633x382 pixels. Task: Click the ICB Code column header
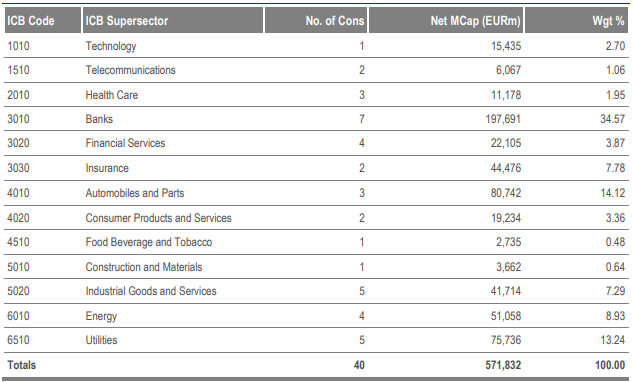coord(43,20)
